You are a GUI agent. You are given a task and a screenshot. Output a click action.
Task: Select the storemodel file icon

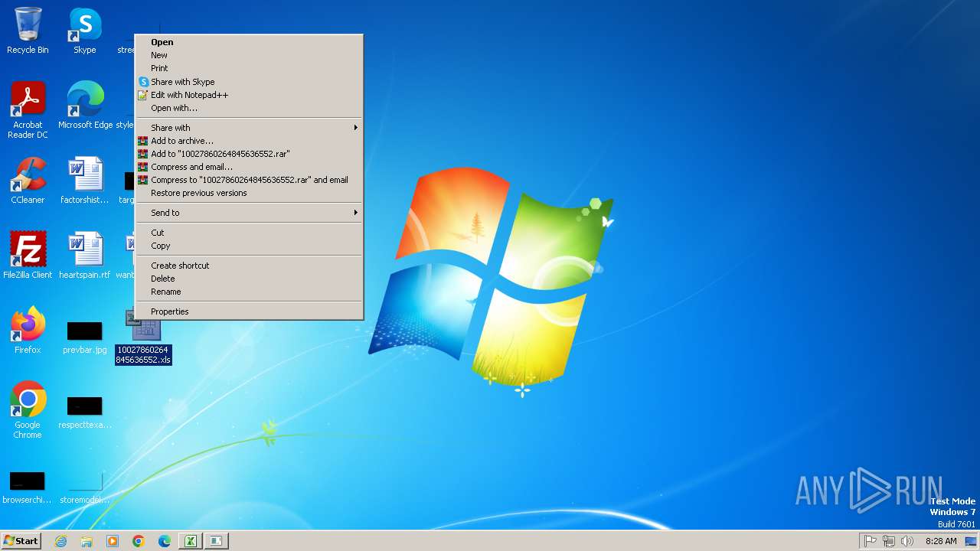(85, 487)
